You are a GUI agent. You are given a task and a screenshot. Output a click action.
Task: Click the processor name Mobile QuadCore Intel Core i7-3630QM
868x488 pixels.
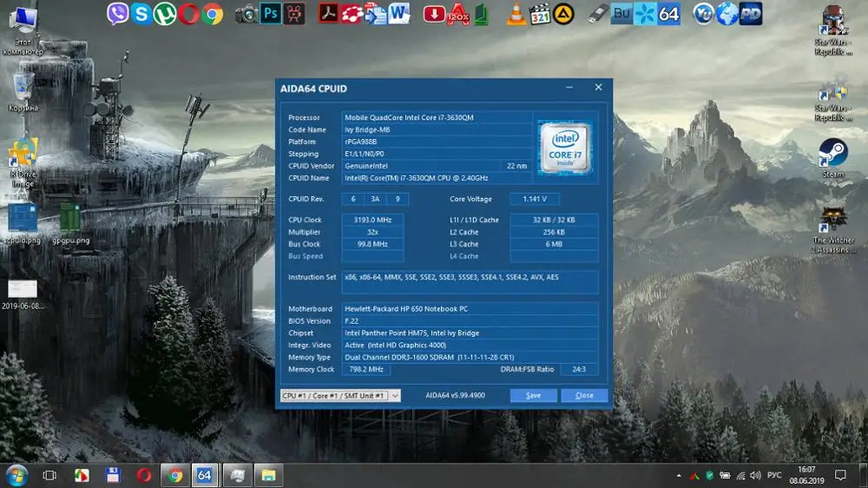[409, 117]
